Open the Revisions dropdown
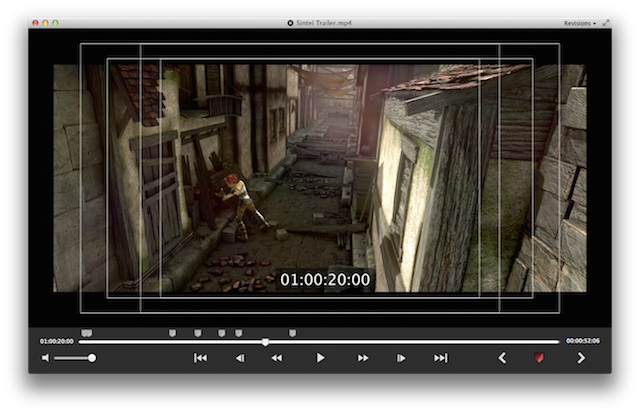This screenshot has height=413, width=640. point(579,22)
